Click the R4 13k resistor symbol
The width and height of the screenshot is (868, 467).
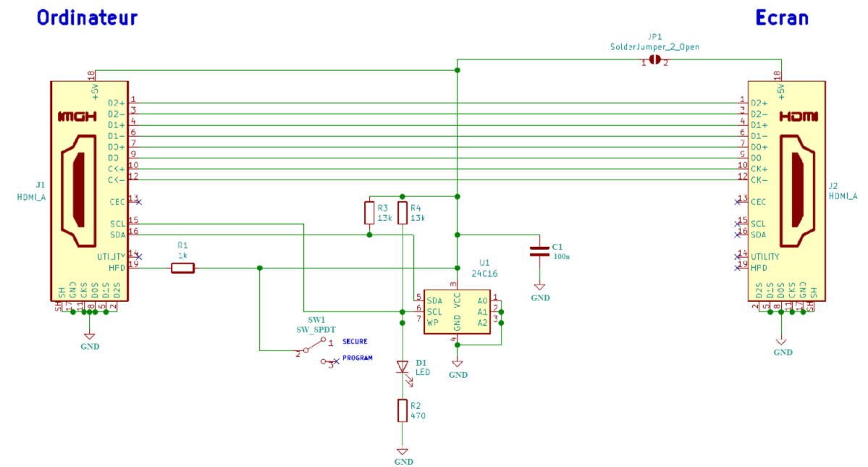coord(403,213)
